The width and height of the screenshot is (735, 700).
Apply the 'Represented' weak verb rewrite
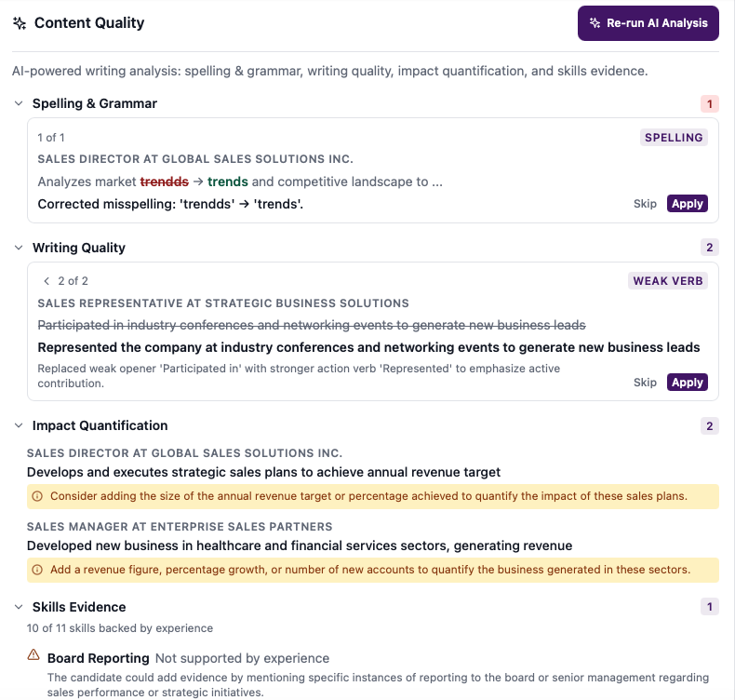click(687, 383)
